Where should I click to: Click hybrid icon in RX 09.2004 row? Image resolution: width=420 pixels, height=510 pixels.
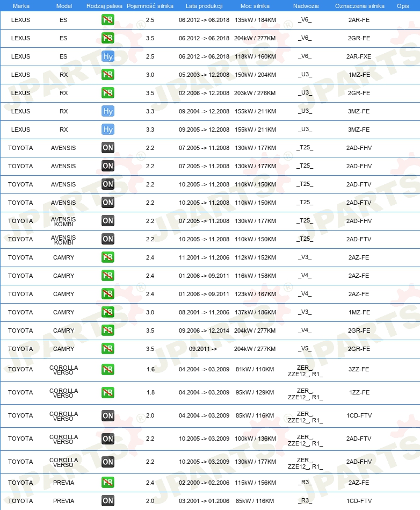[107, 111]
